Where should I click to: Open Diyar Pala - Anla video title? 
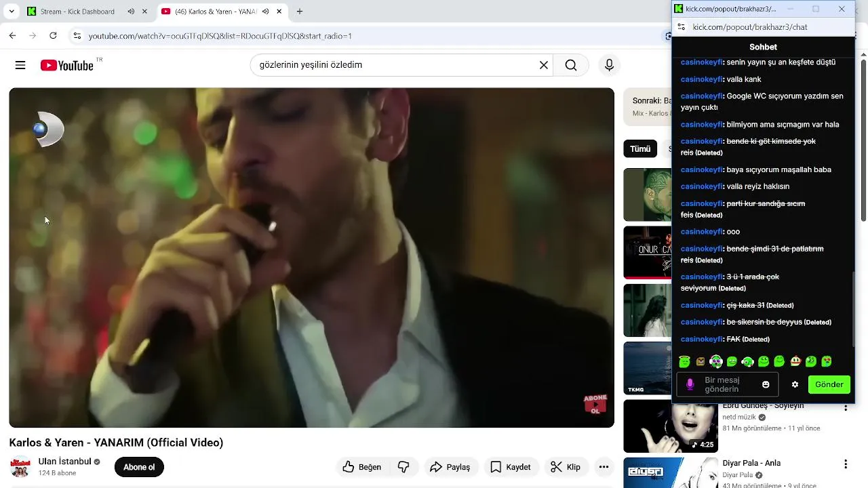coord(751,463)
